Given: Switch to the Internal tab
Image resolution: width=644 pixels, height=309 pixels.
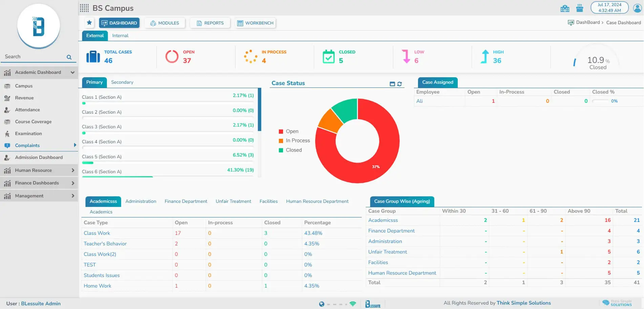Looking at the screenshot, I should coord(120,36).
